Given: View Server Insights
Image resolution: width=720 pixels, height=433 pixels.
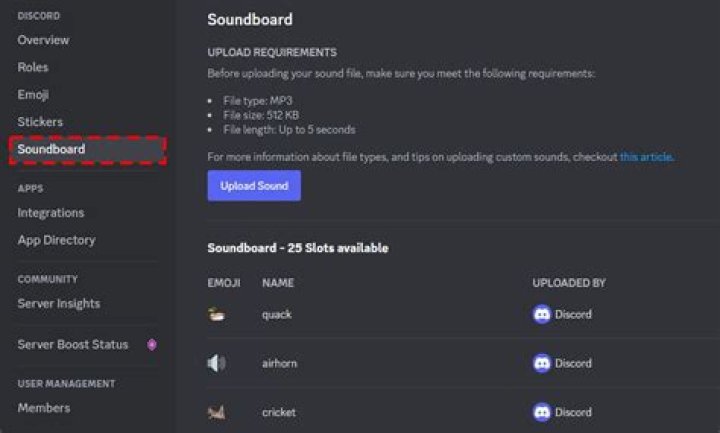Looking at the screenshot, I should click(59, 304).
